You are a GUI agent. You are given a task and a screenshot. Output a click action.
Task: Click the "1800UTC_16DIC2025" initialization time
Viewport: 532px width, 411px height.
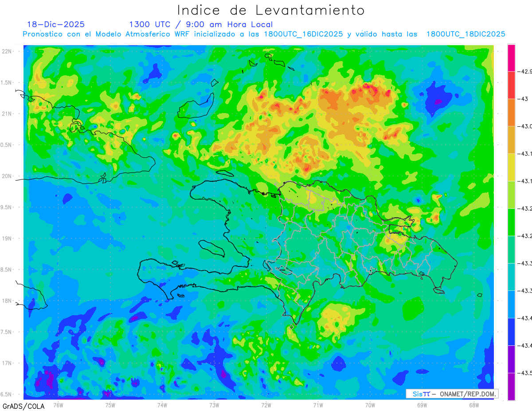(x=303, y=34)
